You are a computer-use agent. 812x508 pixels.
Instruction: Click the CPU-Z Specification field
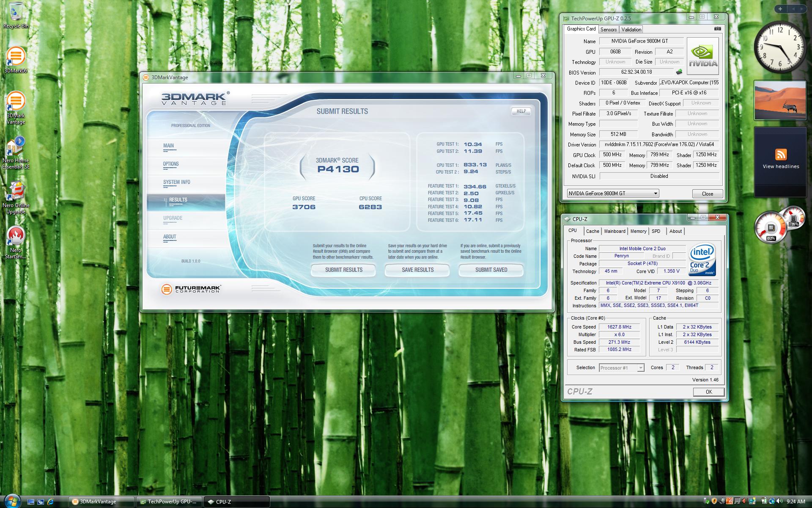coord(658,283)
